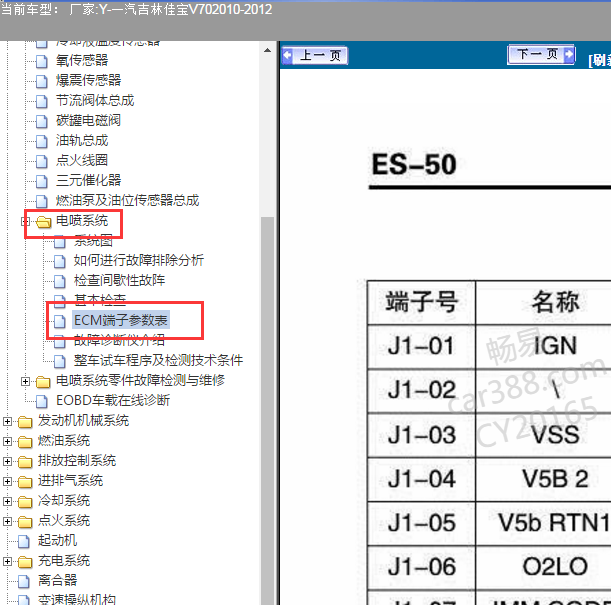611x605 pixels.
Task: Click the 三元催化器 page icon
Action: (42, 181)
